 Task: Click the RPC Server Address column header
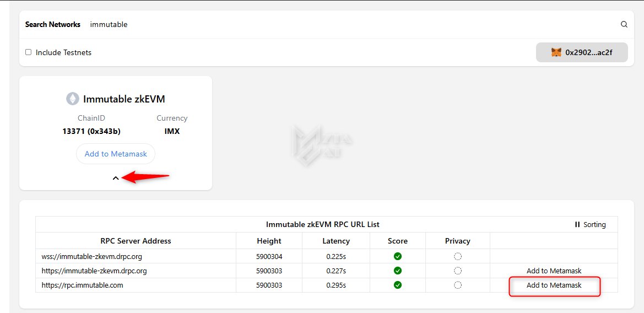136,241
